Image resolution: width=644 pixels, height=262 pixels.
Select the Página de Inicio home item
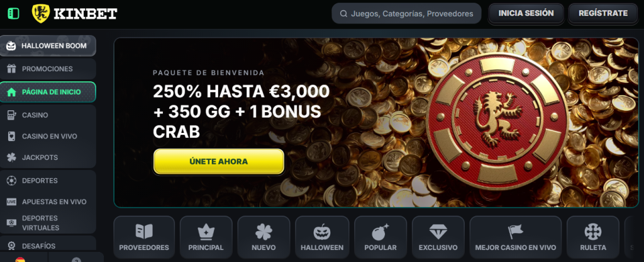click(x=48, y=92)
